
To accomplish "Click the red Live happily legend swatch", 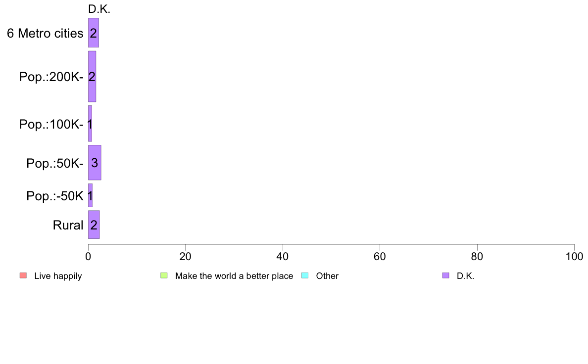I will [23, 275].
